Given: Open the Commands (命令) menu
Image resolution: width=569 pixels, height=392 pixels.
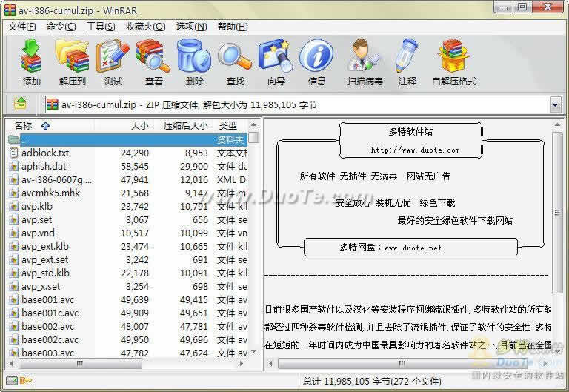Looking at the screenshot, I should pos(61,27).
